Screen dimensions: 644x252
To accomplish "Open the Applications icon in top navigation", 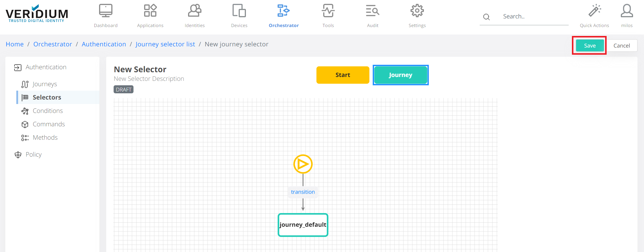I will tap(150, 11).
